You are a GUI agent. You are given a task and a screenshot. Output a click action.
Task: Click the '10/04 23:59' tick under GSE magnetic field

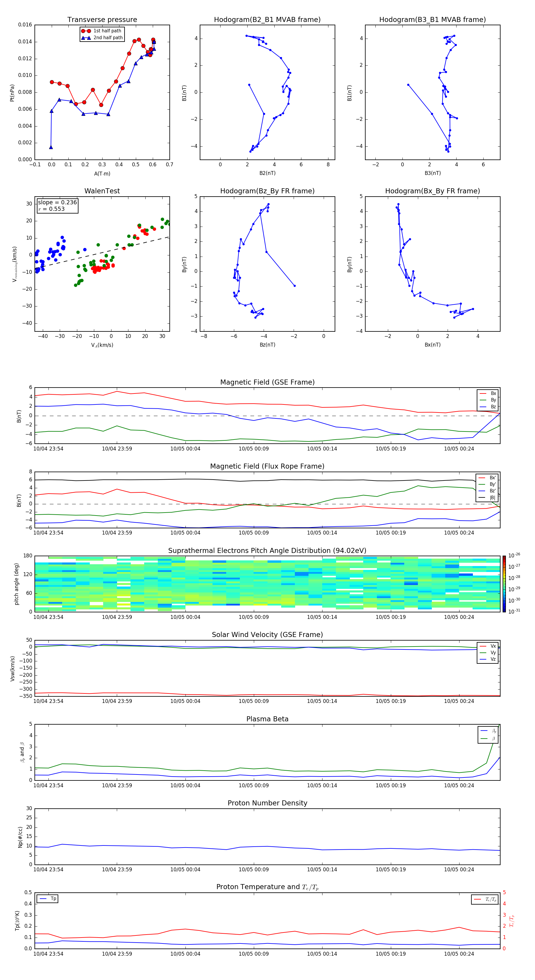[117, 448]
